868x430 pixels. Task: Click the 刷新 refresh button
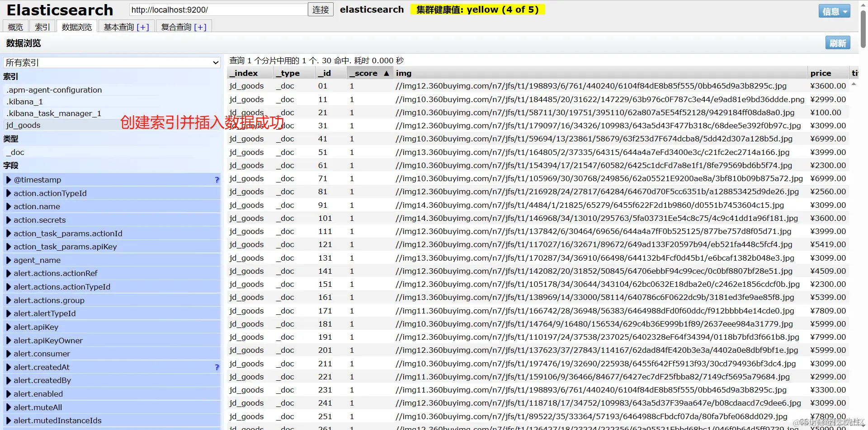pos(838,43)
